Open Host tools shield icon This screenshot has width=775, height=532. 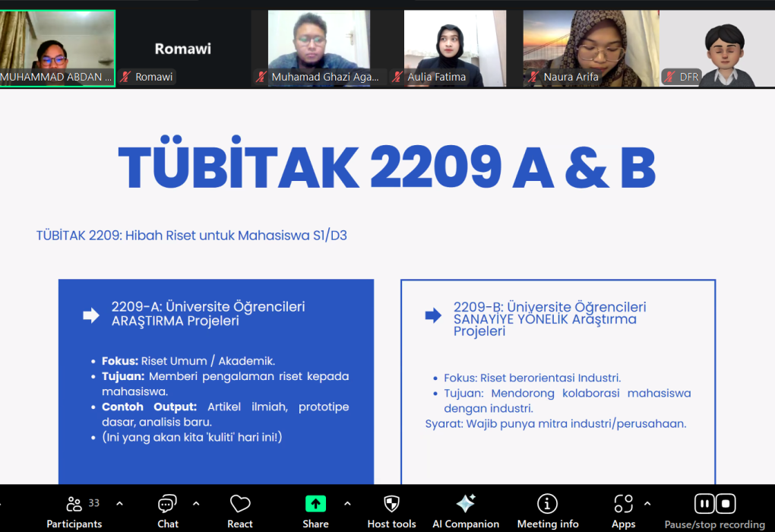(x=391, y=504)
